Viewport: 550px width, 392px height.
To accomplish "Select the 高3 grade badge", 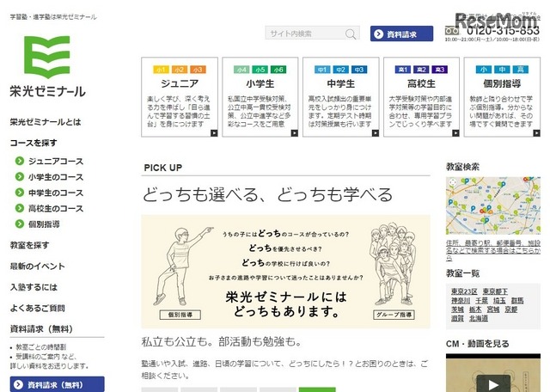I will pos(440,70).
